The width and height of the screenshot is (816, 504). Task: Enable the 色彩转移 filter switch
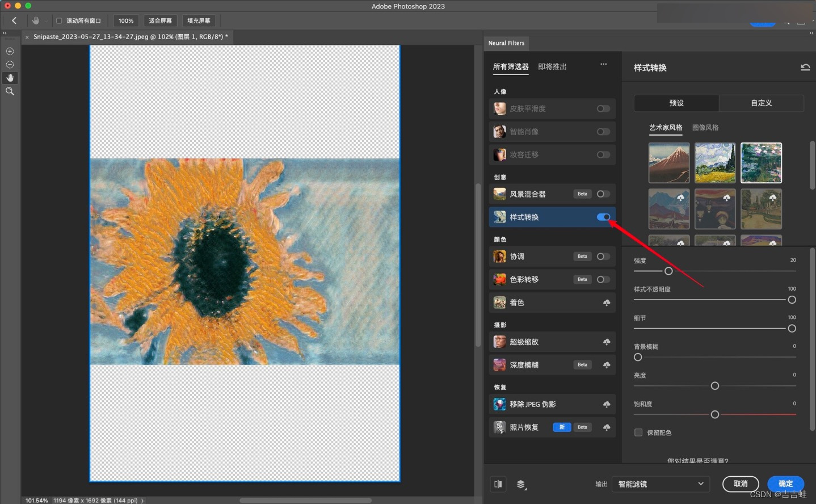[603, 279]
